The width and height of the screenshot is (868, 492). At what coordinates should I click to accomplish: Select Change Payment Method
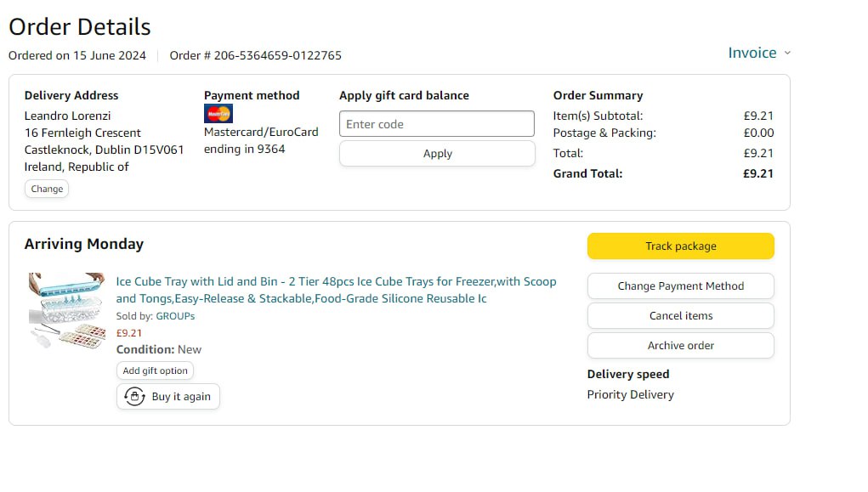click(x=680, y=286)
